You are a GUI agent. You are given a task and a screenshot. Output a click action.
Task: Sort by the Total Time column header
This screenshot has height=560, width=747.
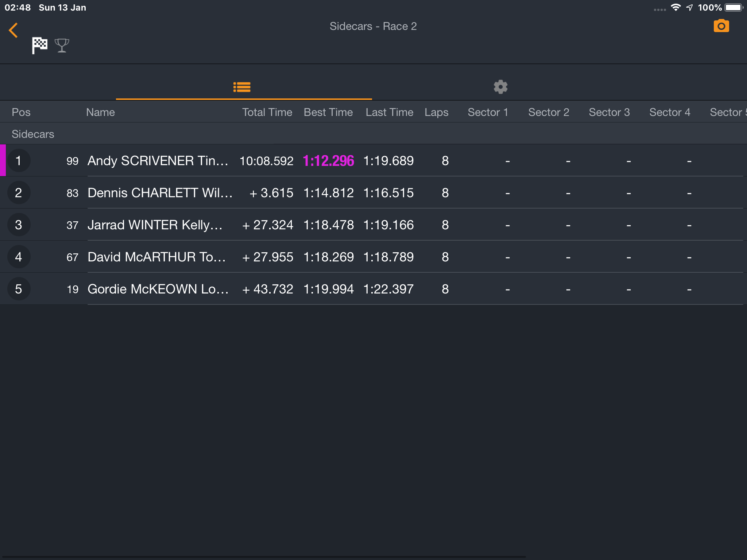click(267, 112)
